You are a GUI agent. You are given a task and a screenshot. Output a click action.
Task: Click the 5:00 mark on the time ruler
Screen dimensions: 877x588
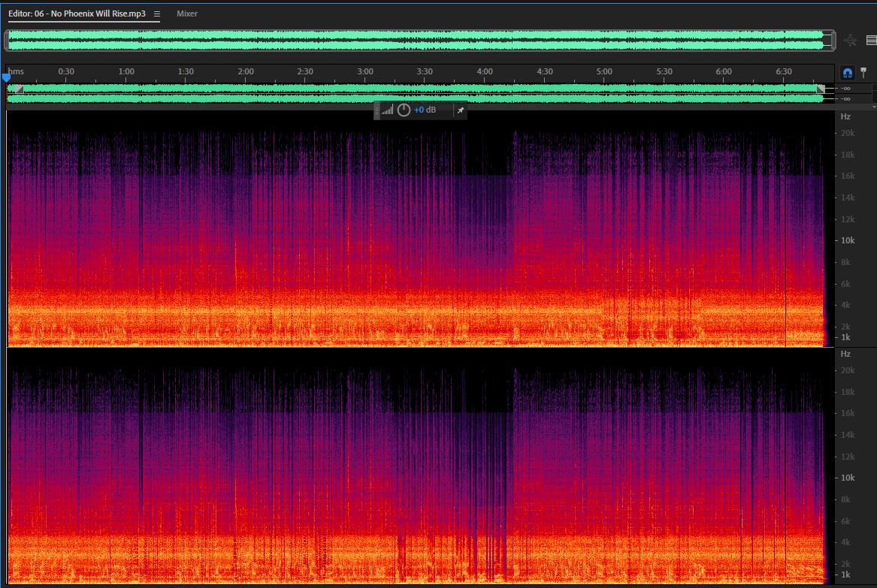point(604,71)
